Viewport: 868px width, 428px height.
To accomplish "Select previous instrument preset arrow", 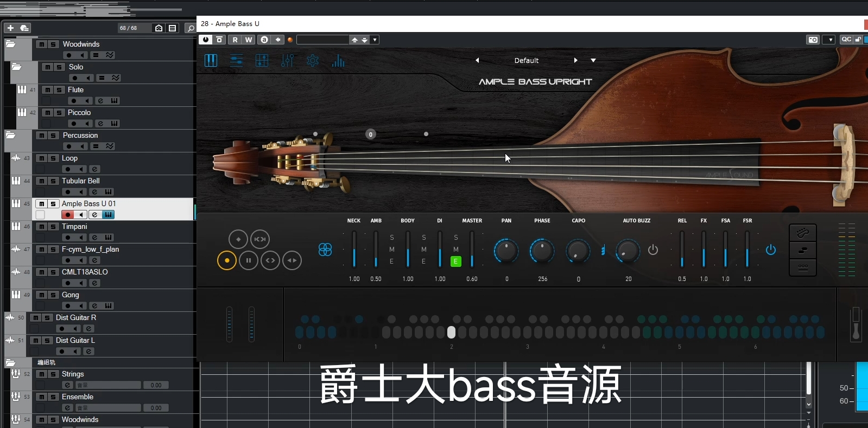I will [x=477, y=60].
